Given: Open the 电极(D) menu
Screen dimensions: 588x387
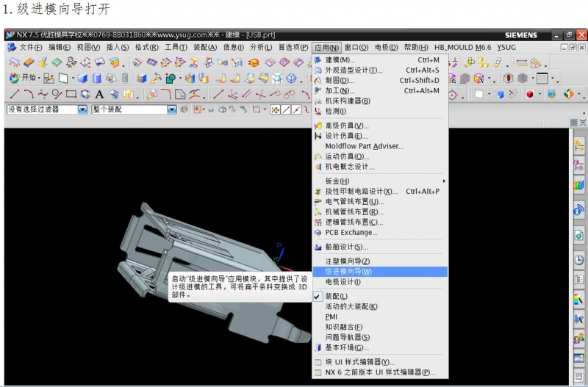Looking at the screenshot, I should tap(386, 48).
